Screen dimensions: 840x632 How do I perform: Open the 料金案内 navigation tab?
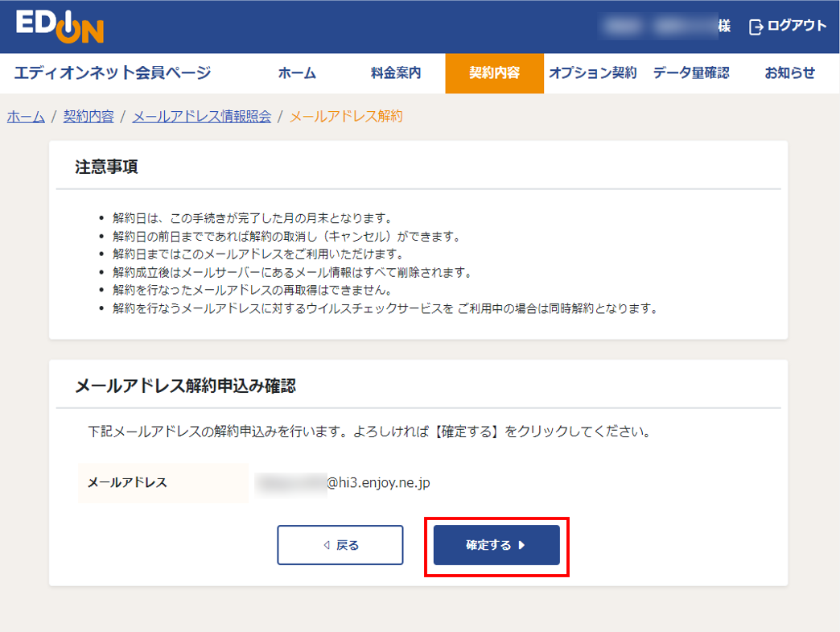396,73
